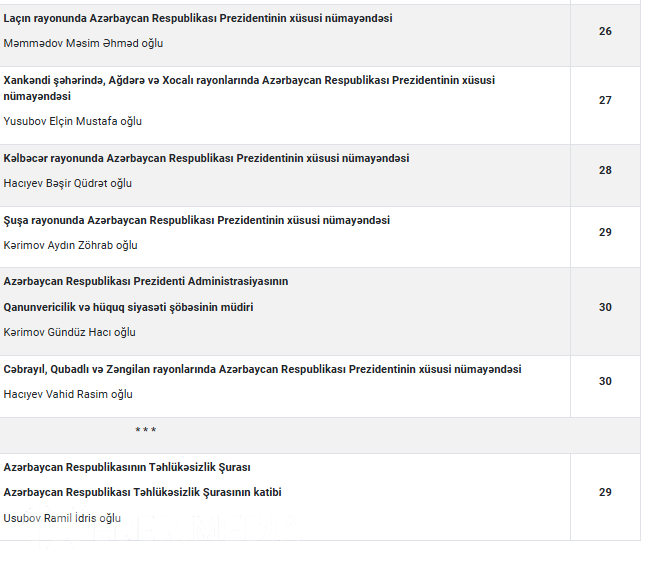Screen dimensions: 652x570
Task: Click Təhlükəsizlik Şurasının katibi title
Action: (142, 493)
